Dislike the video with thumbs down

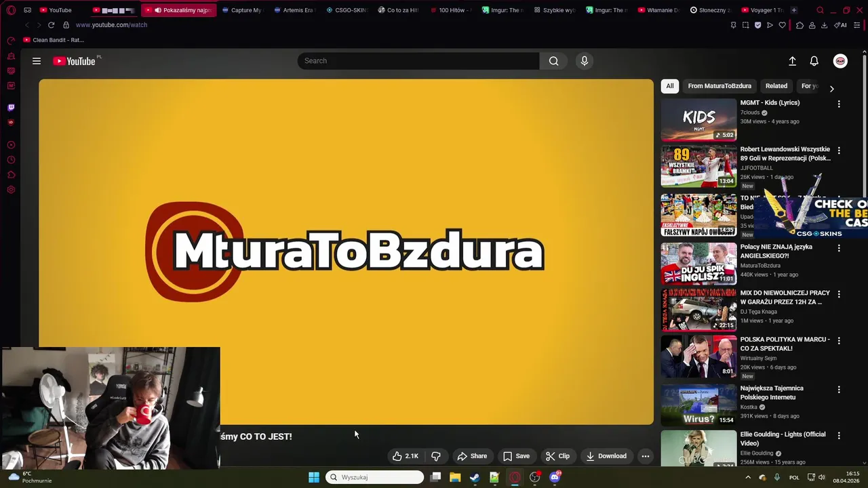(x=436, y=456)
